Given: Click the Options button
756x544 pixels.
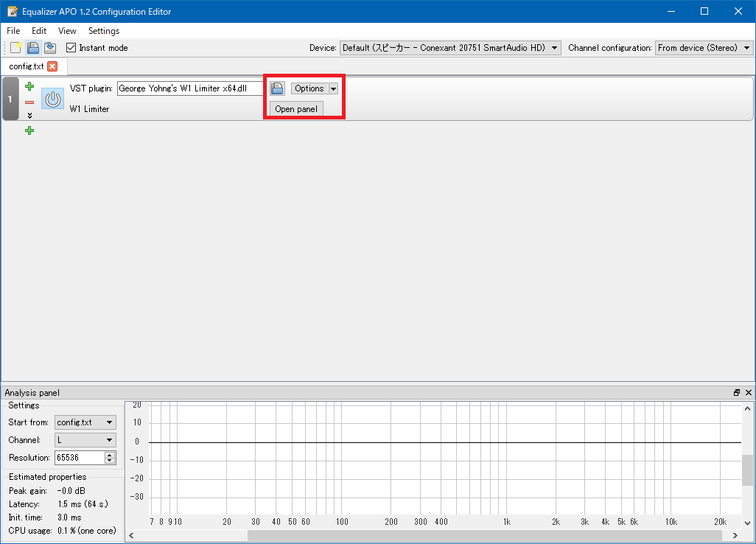Looking at the screenshot, I should pyautogui.click(x=309, y=88).
